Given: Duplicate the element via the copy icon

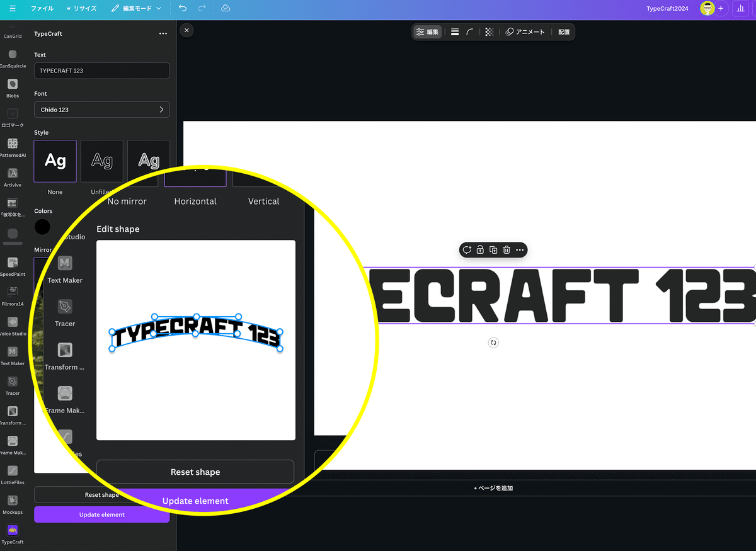Looking at the screenshot, I should point(493,249).
